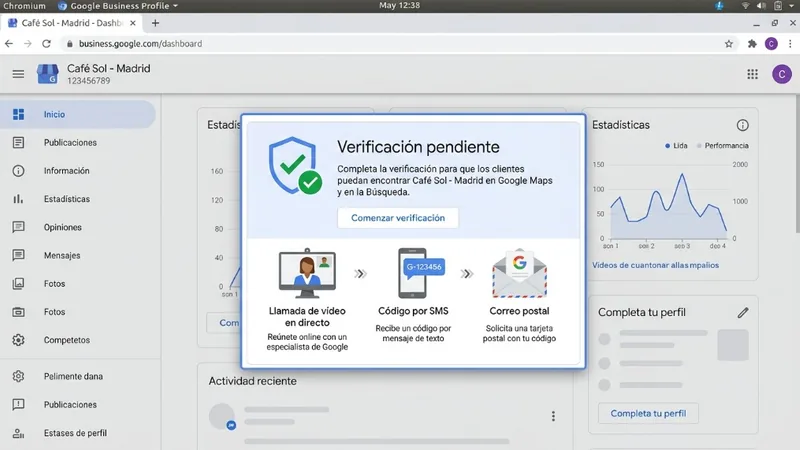Toggle the Performancia chart legend
800x450 pixels.
(x=722, y=146)
